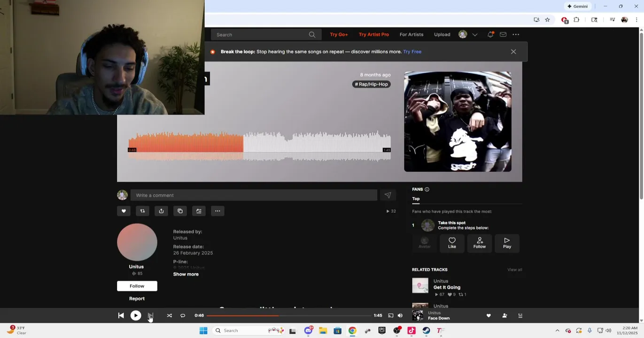The image size is (644, 338).
Task: Bookmark this page with the star
Action: 547,20
